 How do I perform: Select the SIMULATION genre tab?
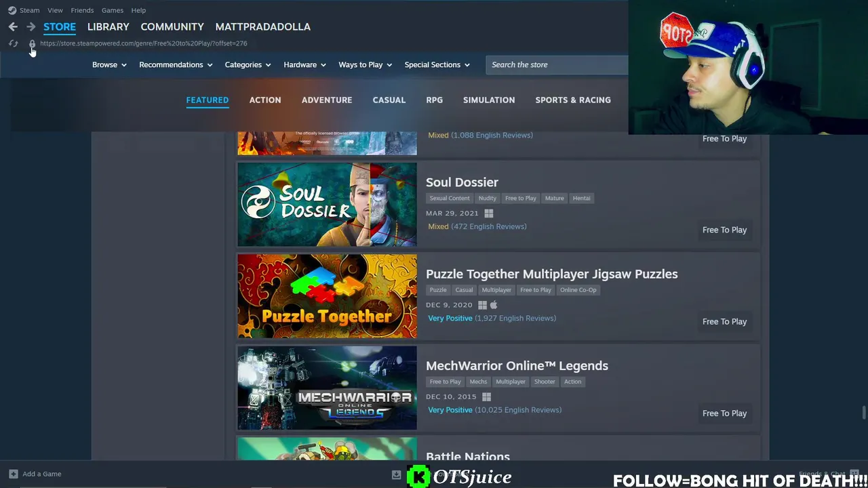(489, 100)
